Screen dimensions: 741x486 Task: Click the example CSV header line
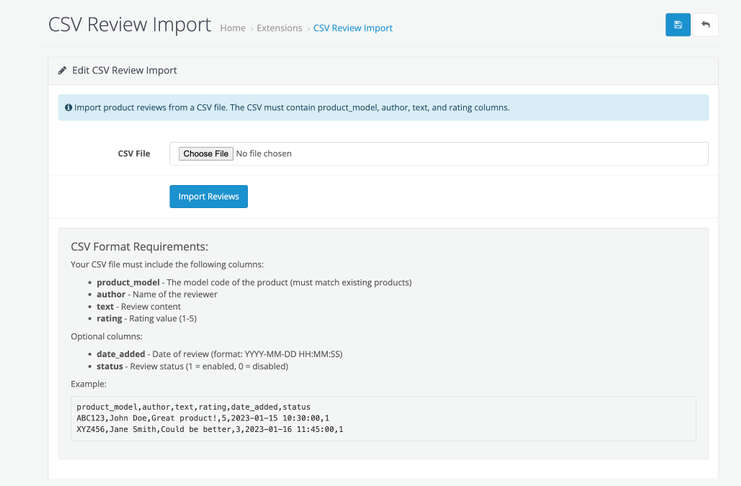pos(194,407)
